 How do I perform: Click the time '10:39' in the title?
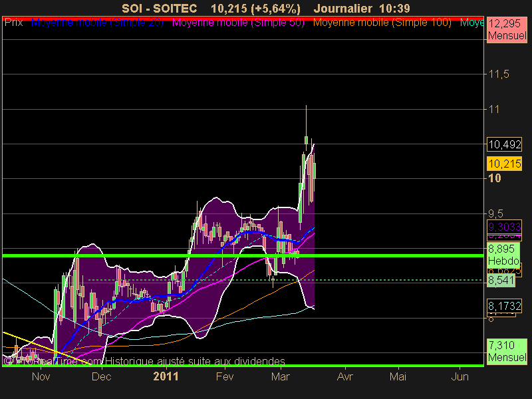click(x=395, y=9)
